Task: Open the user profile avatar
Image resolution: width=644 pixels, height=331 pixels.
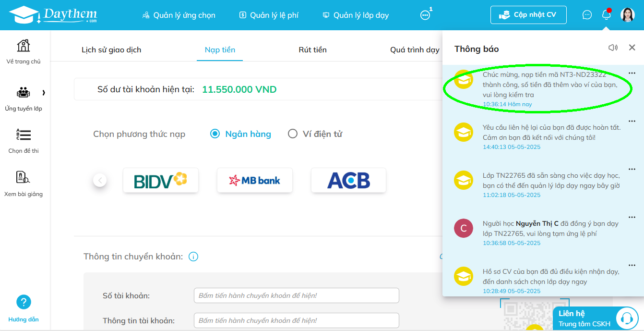Action: point(627,15)
